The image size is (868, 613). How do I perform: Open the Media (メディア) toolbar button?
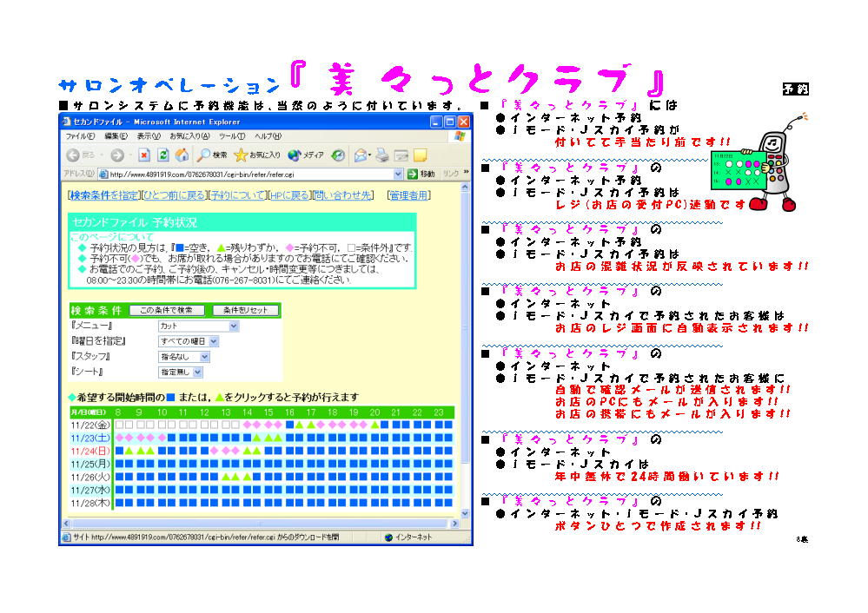click(x=306, y=155)
